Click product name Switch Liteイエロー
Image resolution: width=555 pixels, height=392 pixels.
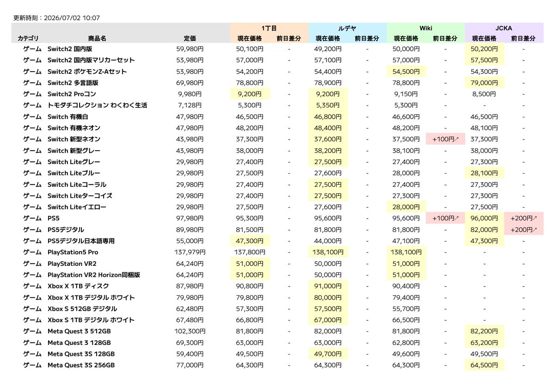77,207
